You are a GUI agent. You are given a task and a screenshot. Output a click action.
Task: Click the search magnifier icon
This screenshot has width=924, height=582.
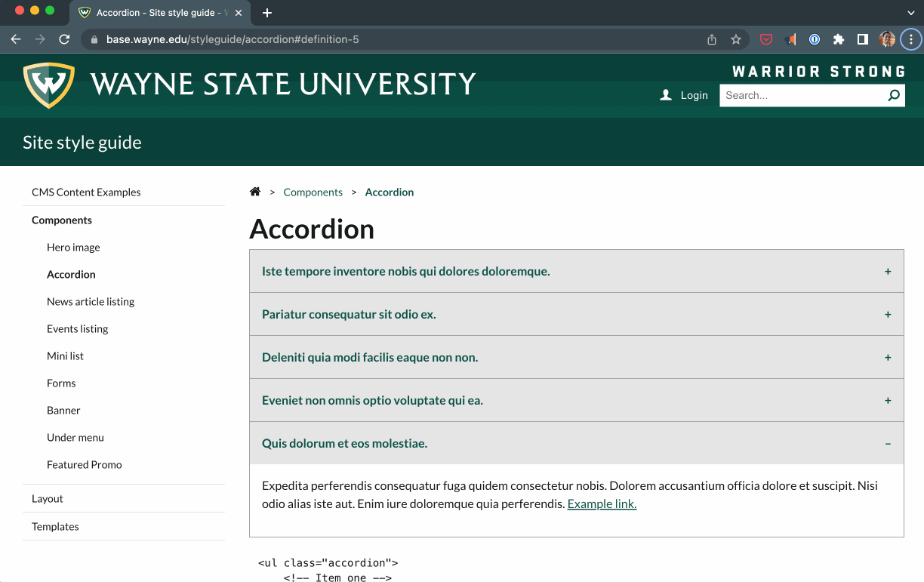click(894, 96)
